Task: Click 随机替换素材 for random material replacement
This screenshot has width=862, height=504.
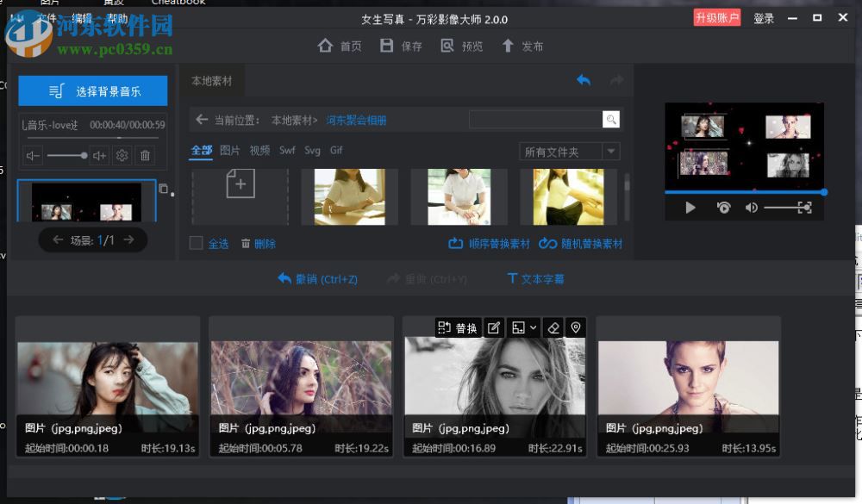Action: tap(581, 244)
